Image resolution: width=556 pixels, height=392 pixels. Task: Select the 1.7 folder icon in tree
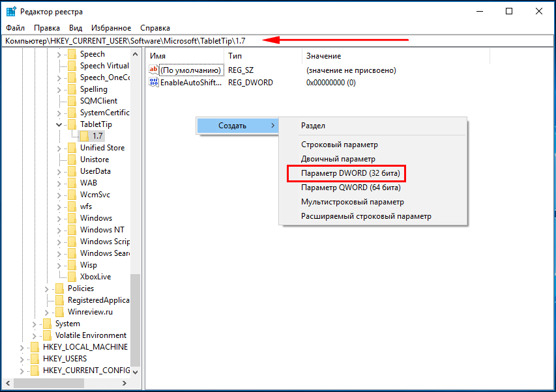tap(83, 136)
